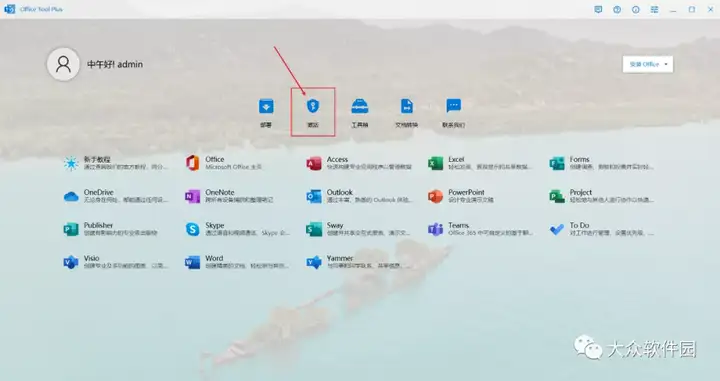Launch the OneDrive app entry

pos(116,196)
